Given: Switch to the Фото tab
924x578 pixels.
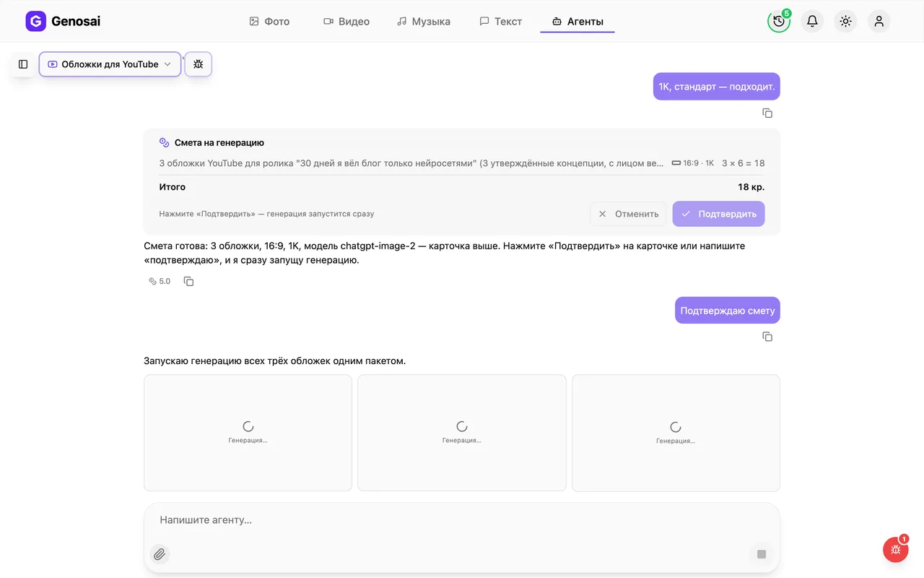Looking at the screenshot, I should (x=269, y=22).
